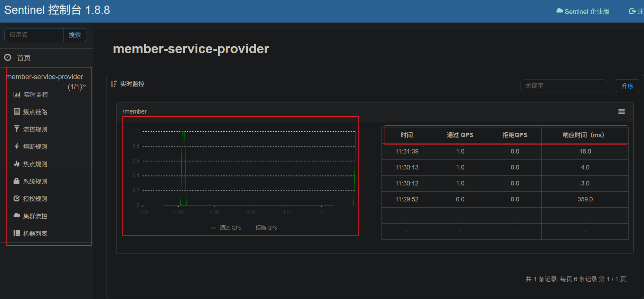
Task: Click into the 关键字 keyword filter box
Action: point(563,86)
